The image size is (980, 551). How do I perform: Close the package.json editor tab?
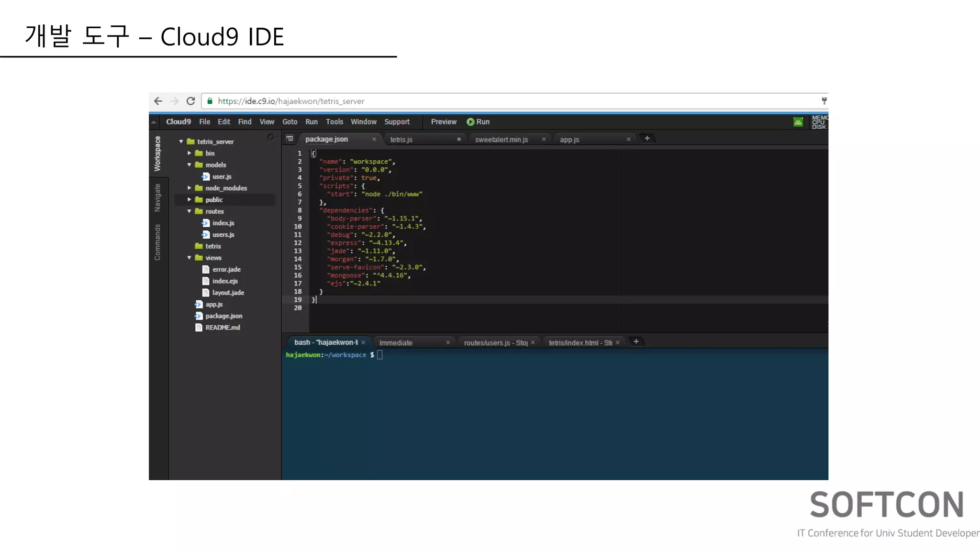point(374,139)
